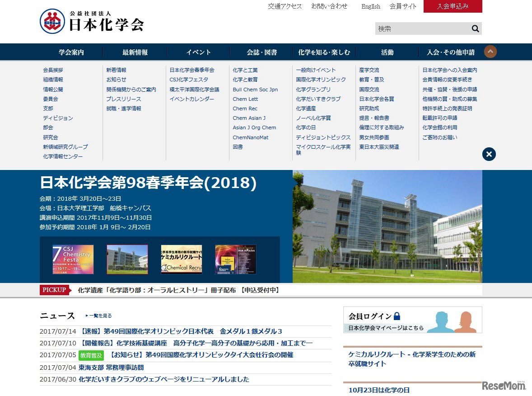The width and height of the screenshot is (532, 396).
Task: Select the 化学を知る・楽しむ menu item
Action: [x=323, y=52]
